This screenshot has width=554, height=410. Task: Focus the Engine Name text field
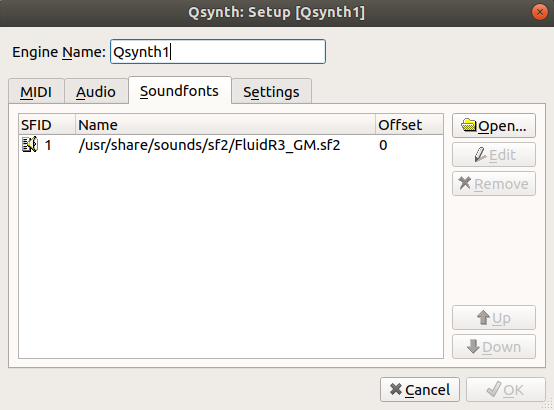218,52
